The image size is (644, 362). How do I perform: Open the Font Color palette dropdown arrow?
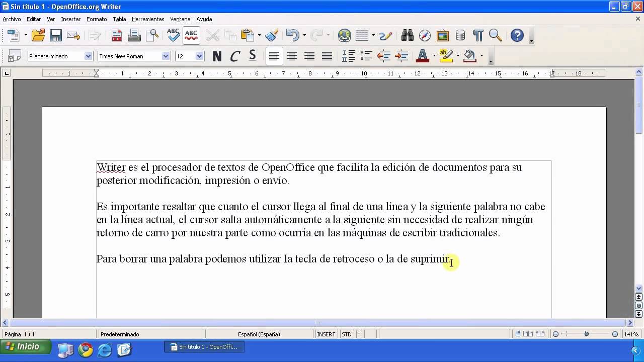[434, 56]
